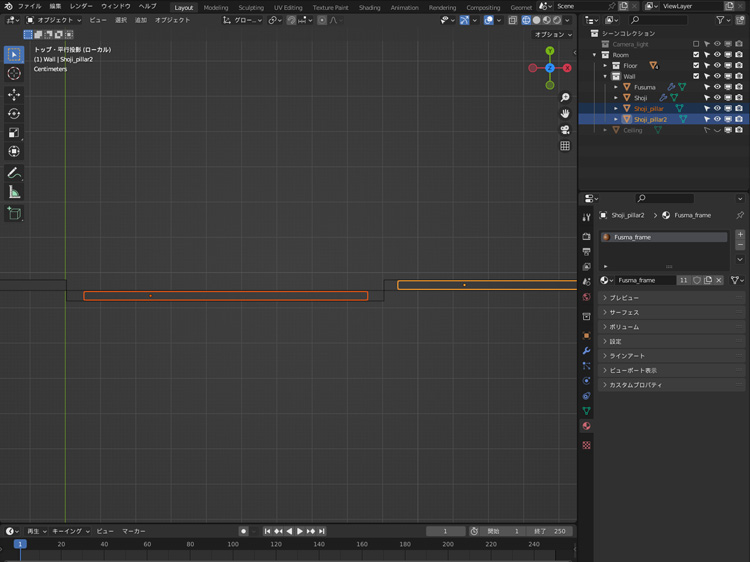The width and height of the screenshot is (750, 562).
Task: Expand the サーフェス panel
Action: point(624,312)
